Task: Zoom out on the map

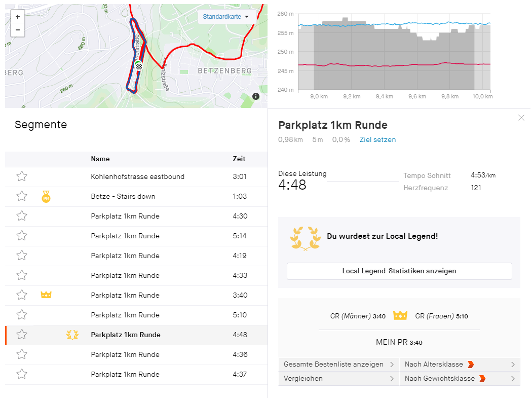Action: pyautogui.click(x=18, y=30)
